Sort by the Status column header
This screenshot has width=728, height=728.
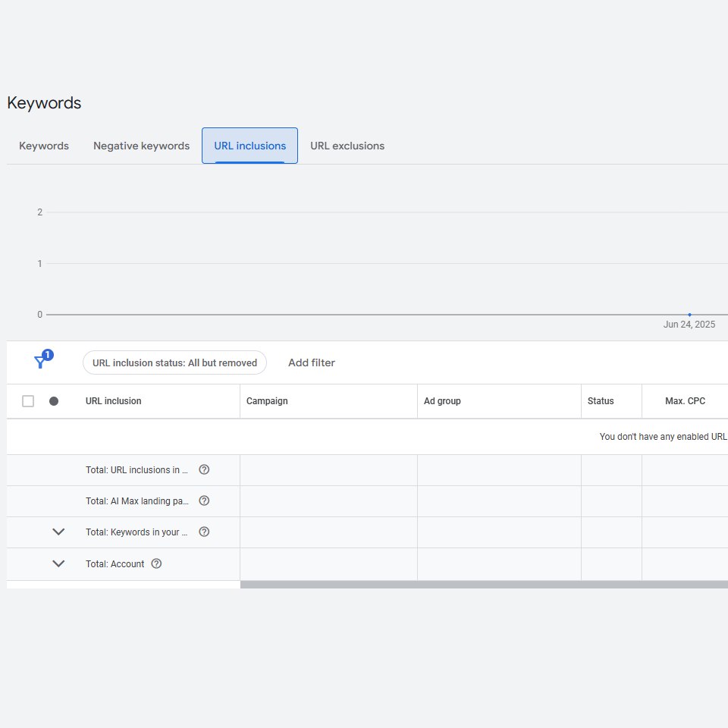[x=601, y=401]
